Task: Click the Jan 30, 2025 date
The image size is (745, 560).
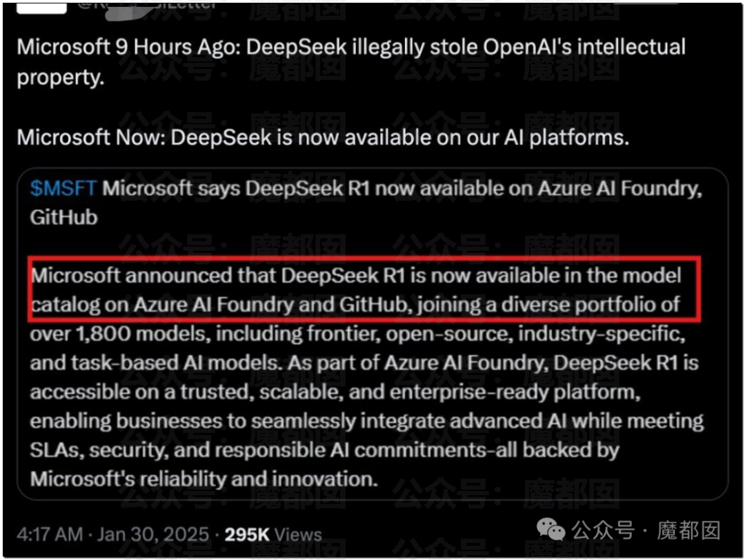Action: tap(153, 534)
